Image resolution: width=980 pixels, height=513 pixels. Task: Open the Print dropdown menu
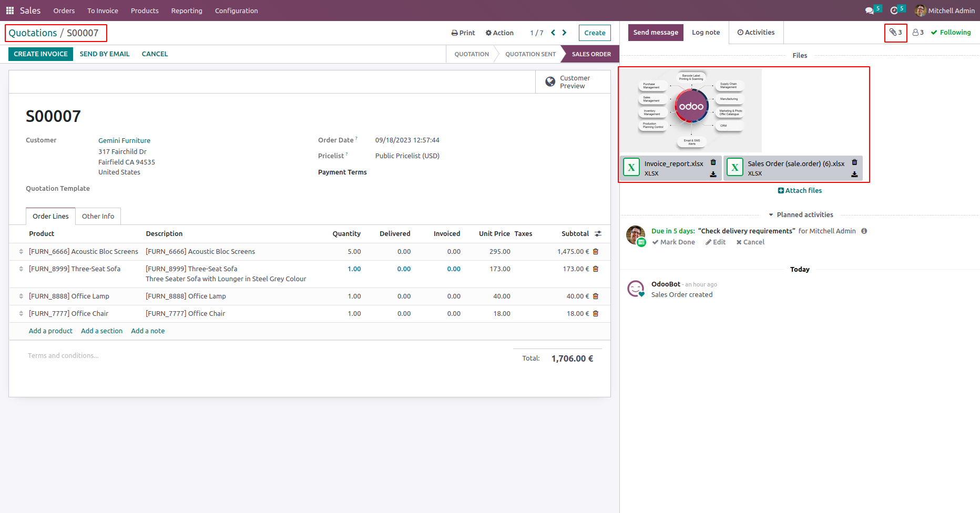[463, 33]
